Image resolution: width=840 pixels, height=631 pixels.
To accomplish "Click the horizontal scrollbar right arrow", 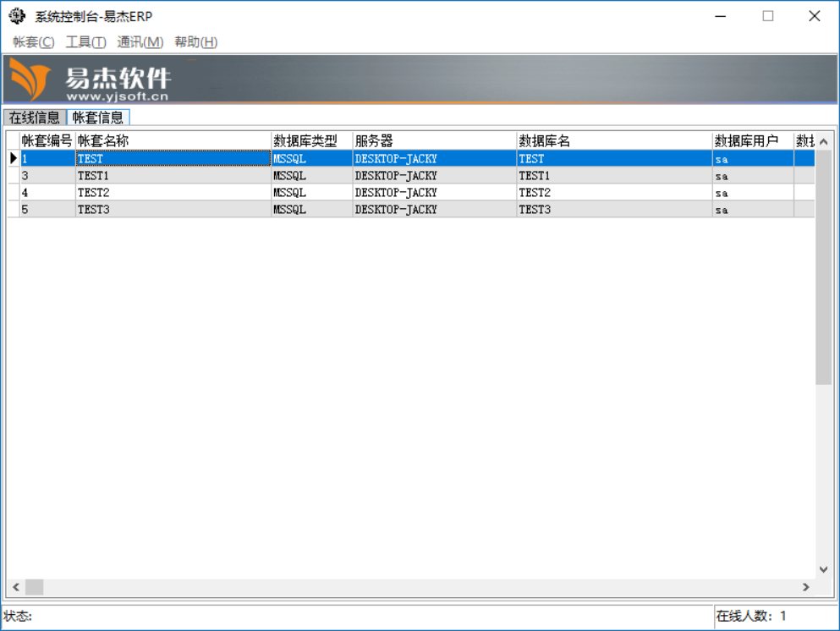I will coord(806,587).
